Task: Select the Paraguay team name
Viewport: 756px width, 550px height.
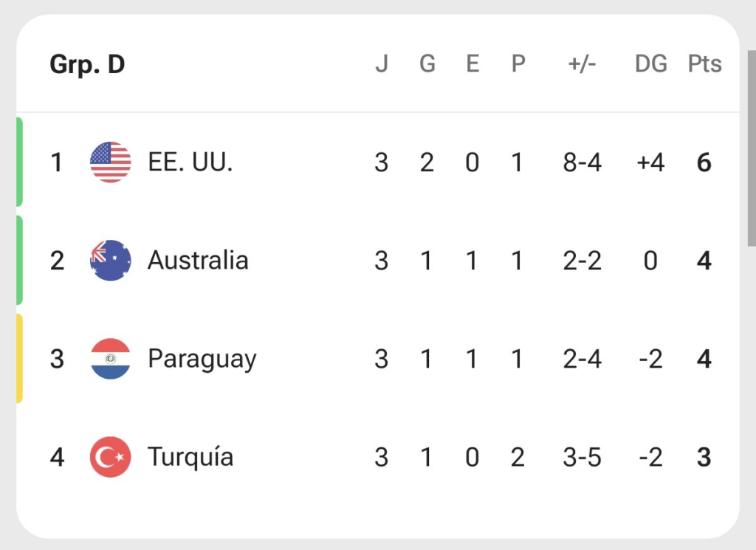Action: [x=202, y=360]
